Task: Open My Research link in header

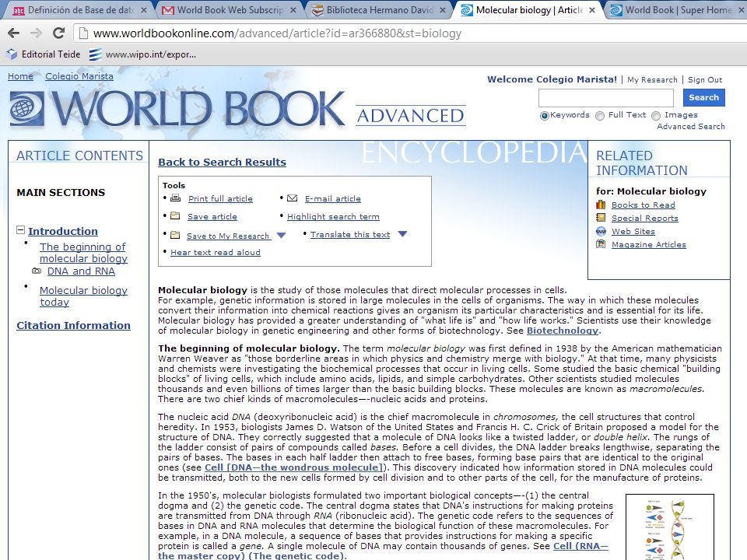Action: (652, 79)
